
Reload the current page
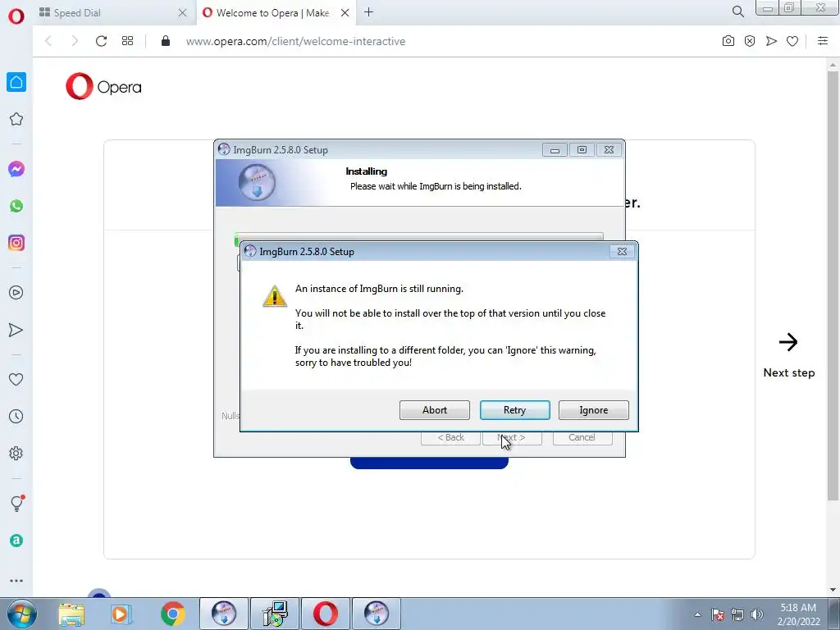(x=101, y=41)
